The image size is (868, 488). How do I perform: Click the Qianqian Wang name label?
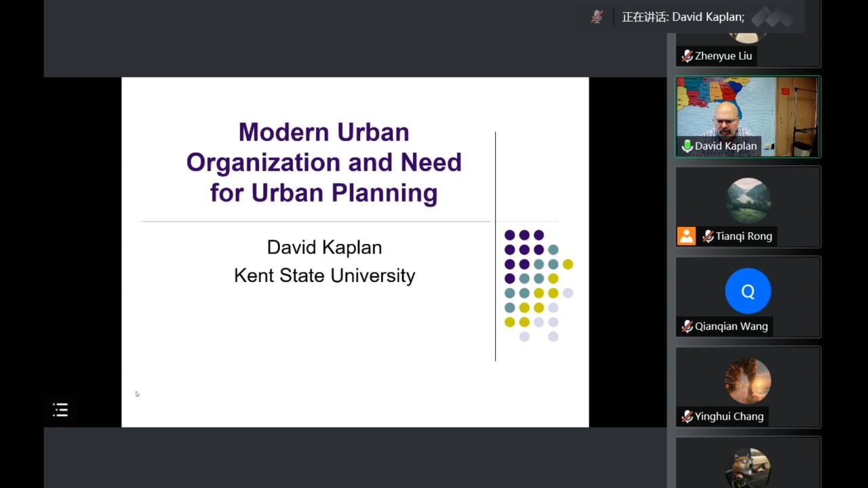point(731,326)
